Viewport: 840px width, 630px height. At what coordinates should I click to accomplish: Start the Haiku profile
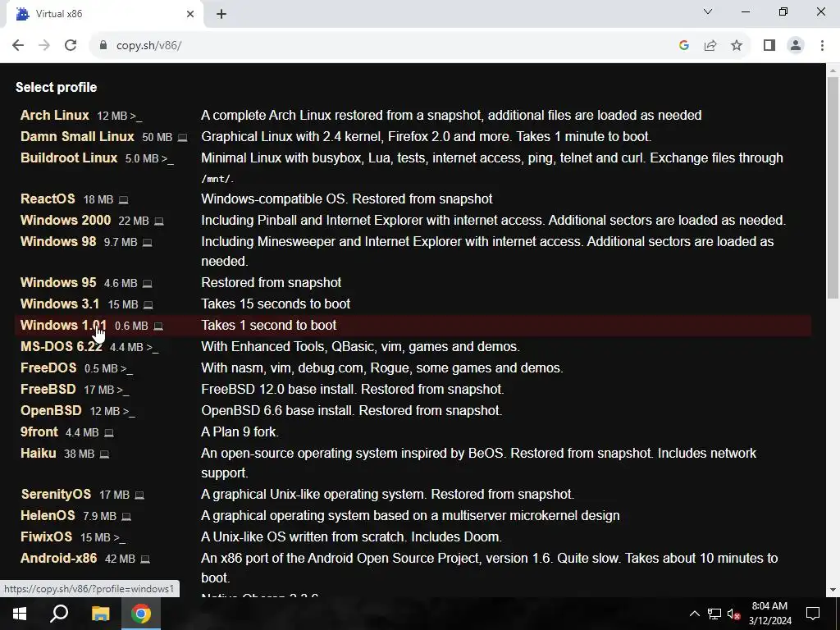tap(38, 454)
